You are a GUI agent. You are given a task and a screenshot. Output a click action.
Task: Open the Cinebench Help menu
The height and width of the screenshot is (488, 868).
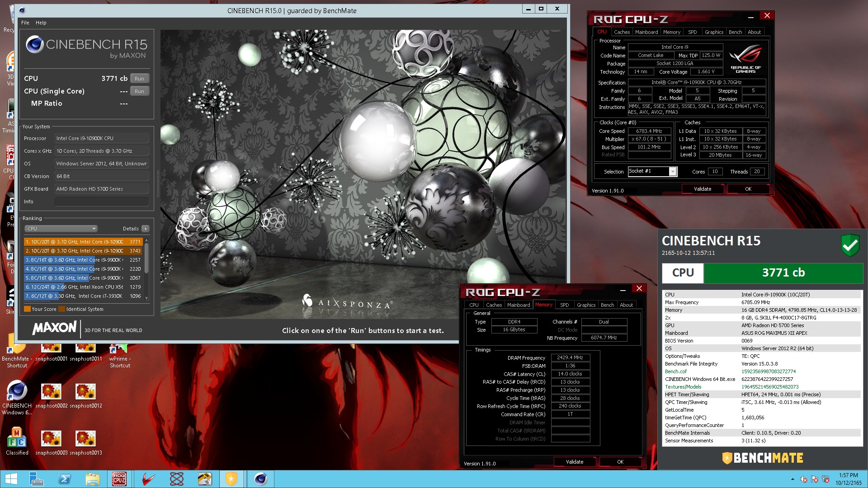(41, 23)
